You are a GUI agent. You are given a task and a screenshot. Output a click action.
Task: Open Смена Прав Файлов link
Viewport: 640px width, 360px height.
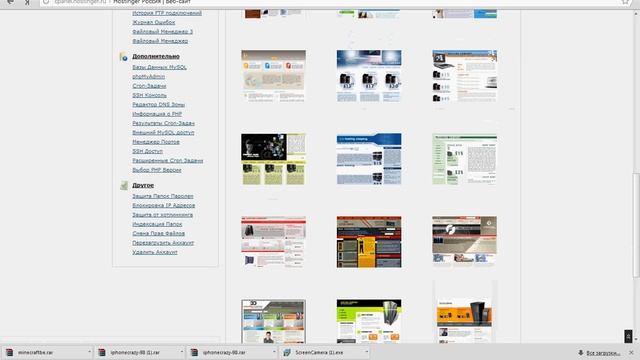tap(158, 233)
